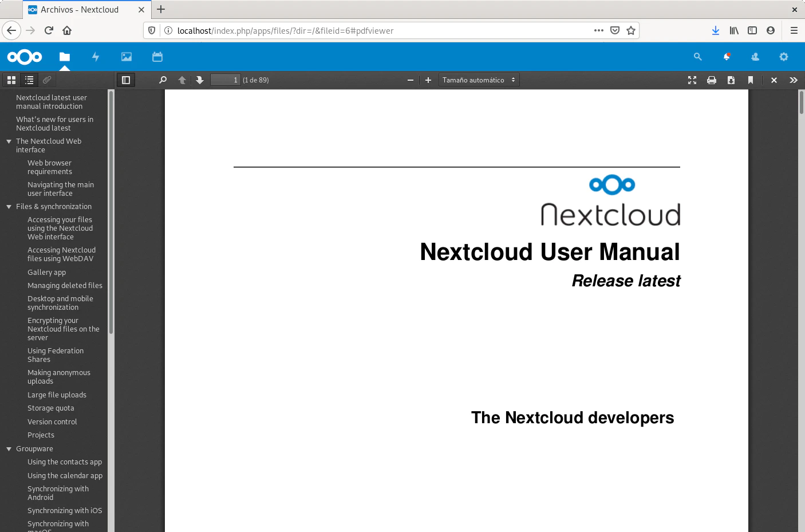Collapse the Files & synchronization section
This screenshot has height=532, width=805.
pos(9,207)
